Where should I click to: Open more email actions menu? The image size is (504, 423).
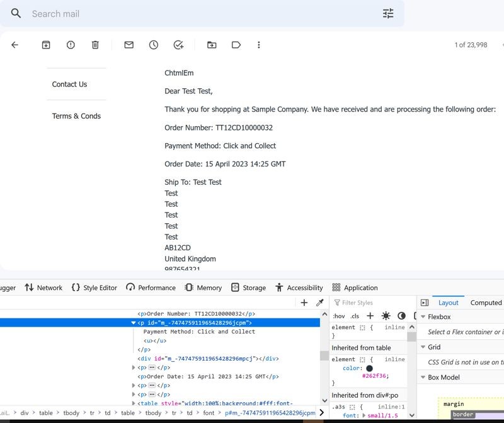(x=259, y=45)
